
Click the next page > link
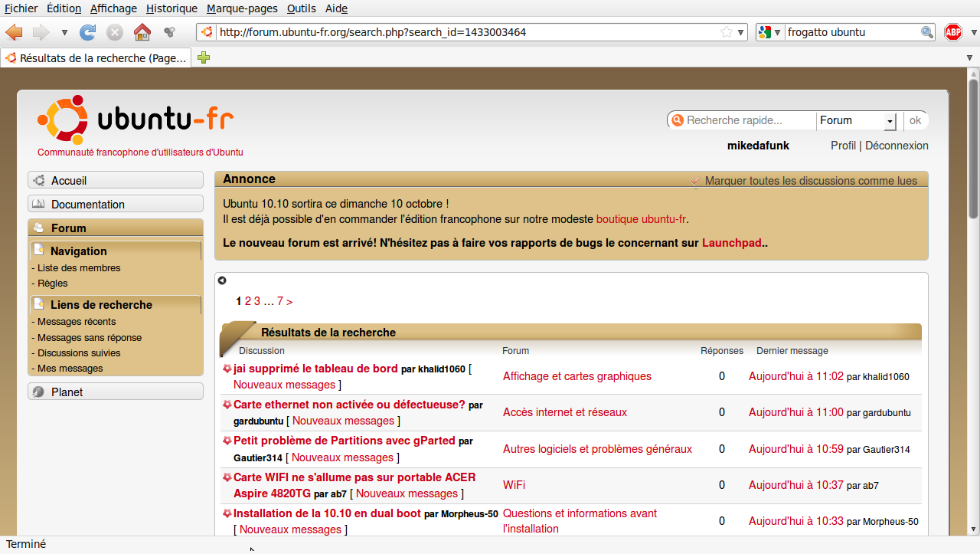(289, 301)
